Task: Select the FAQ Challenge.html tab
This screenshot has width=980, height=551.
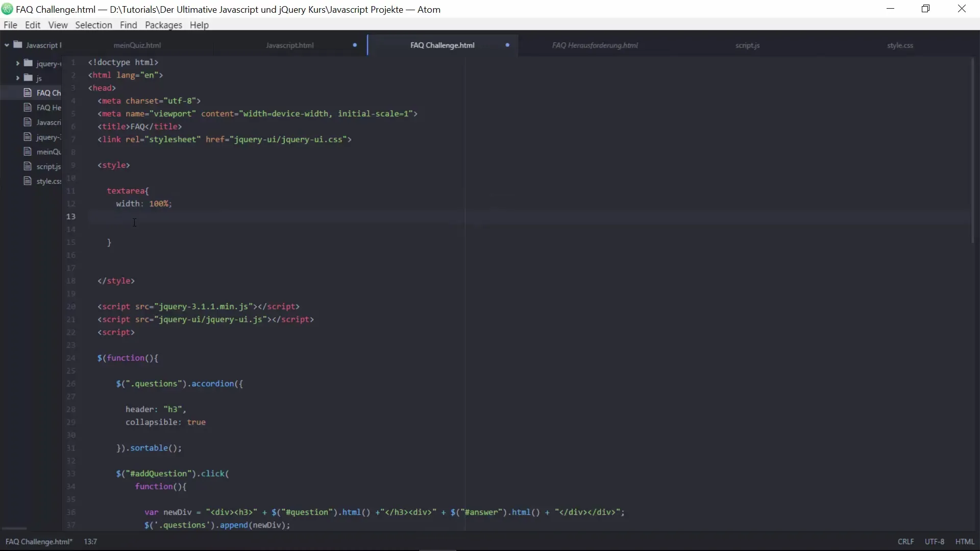Action: 443,45
